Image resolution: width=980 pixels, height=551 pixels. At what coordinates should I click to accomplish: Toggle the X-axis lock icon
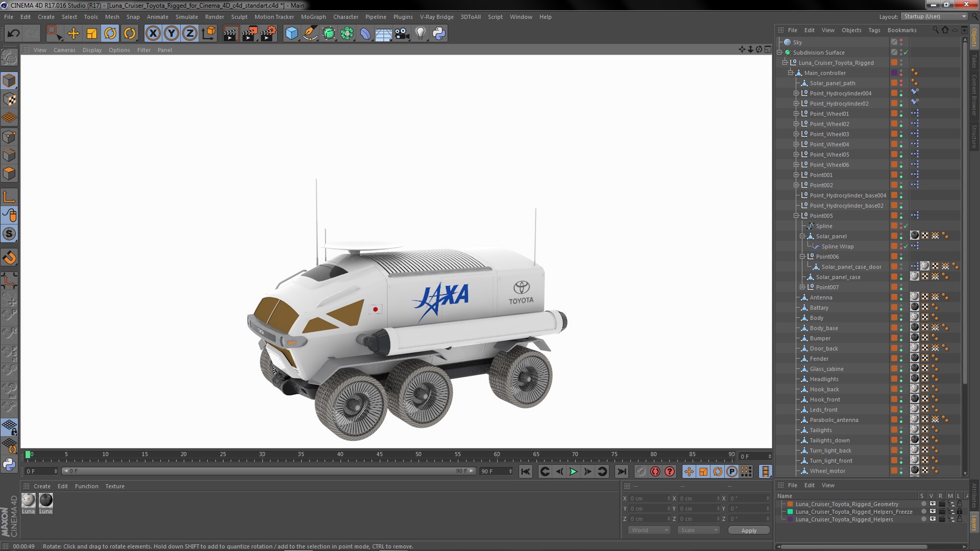coord(153,34)
